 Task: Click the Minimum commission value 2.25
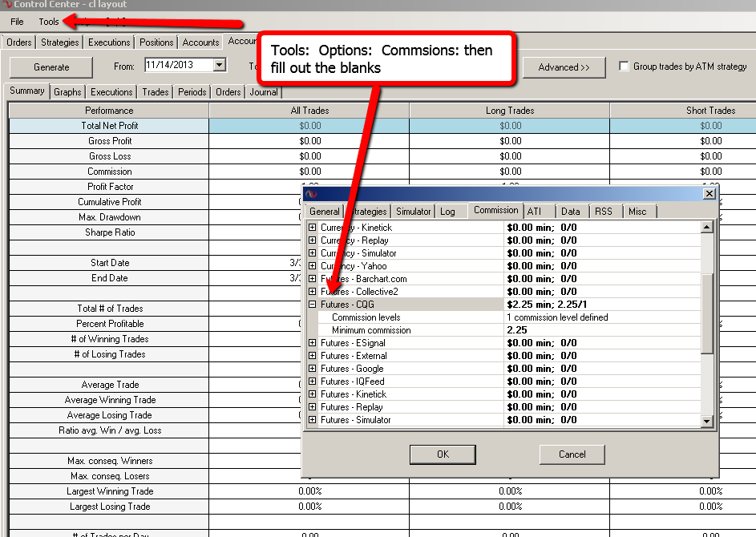(x=602, y=330)
